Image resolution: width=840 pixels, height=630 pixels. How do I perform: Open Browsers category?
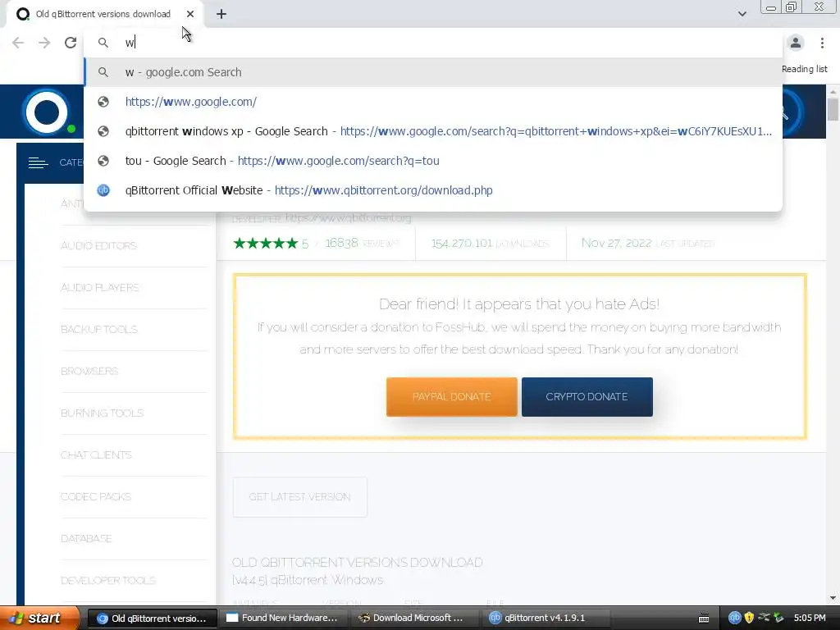89,372
